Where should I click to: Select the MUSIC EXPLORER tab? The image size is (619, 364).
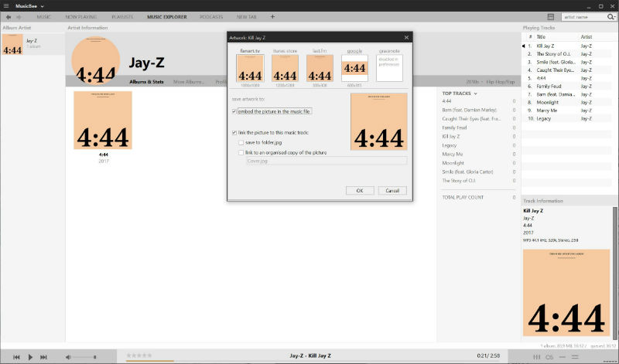(x=167, y=17)
